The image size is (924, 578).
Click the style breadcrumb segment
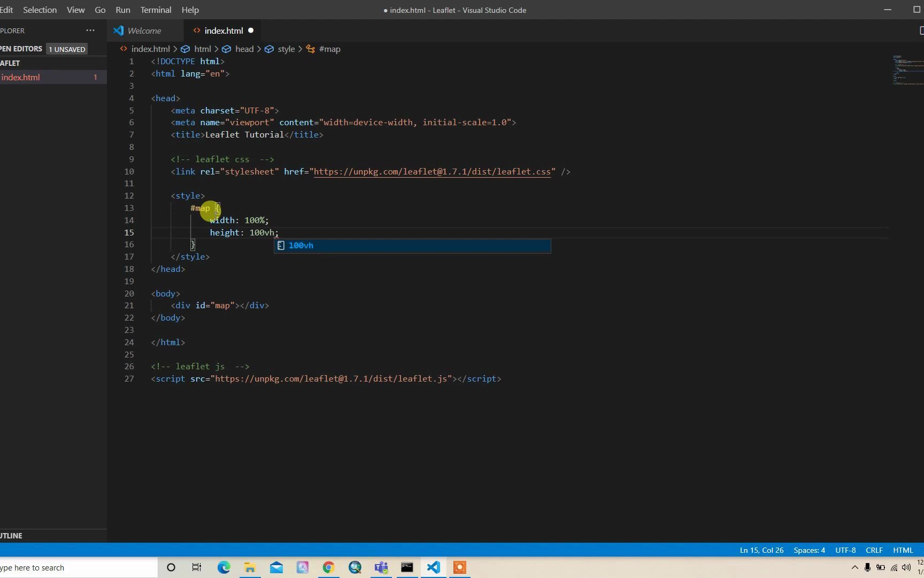[286, 49]
